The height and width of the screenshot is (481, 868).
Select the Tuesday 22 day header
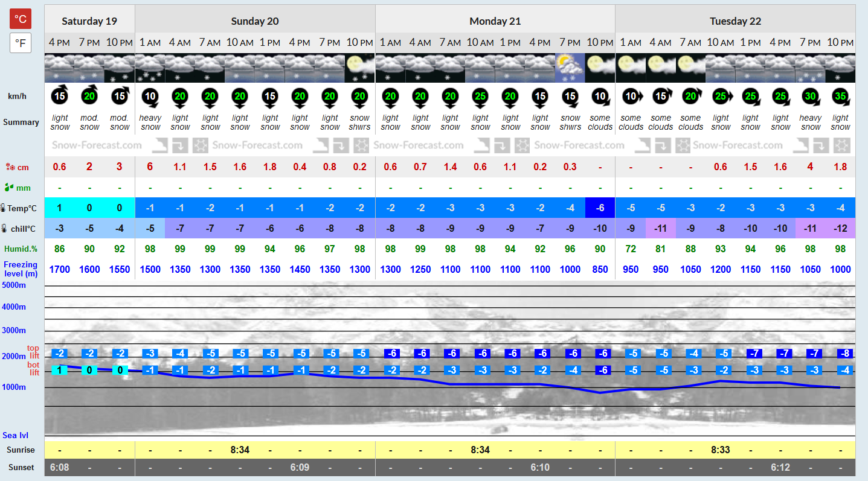click(735, 21)
